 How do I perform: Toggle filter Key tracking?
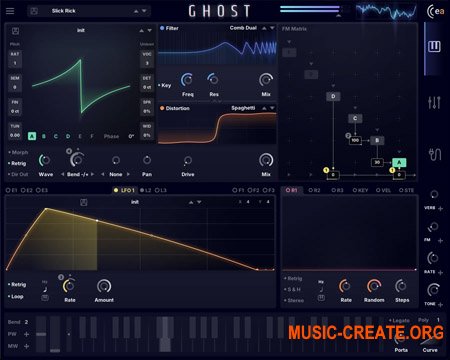(x=165, y=85)
